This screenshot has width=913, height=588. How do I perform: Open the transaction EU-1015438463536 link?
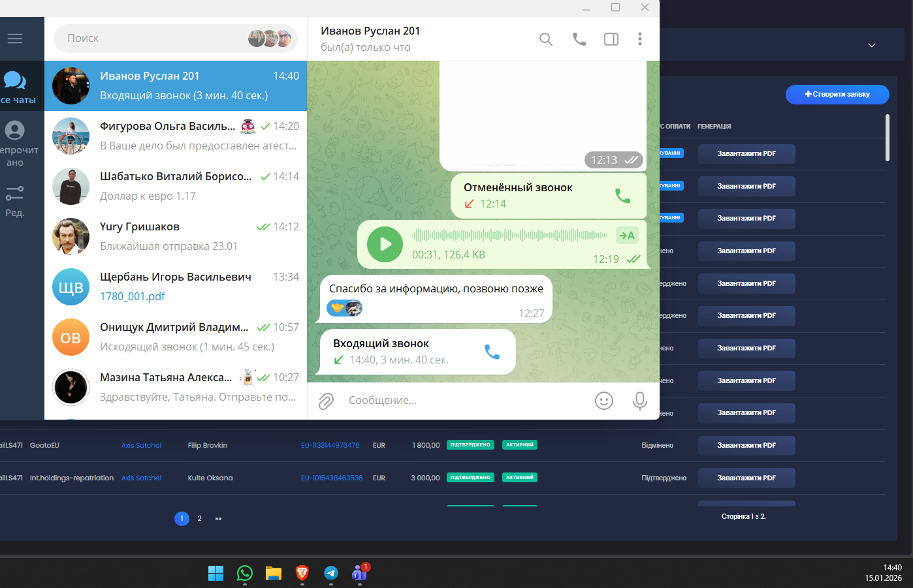tap(332, 478)
